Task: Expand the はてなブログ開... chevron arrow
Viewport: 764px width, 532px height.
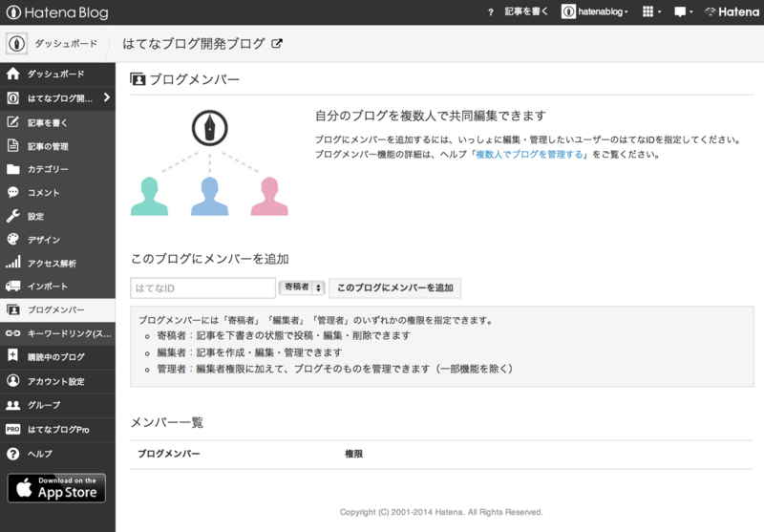Action: (107, 97)
